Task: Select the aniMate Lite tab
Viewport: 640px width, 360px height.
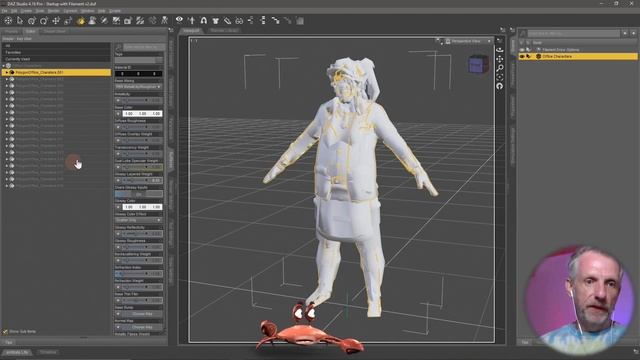Action: [x=18, y=352]
